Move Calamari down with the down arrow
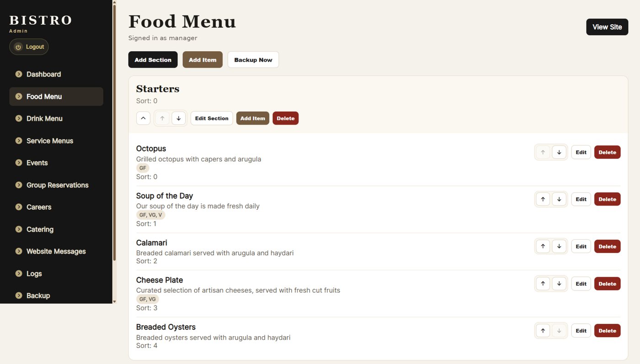The height and width of the screenshot is (364, 640). [559, 246]
